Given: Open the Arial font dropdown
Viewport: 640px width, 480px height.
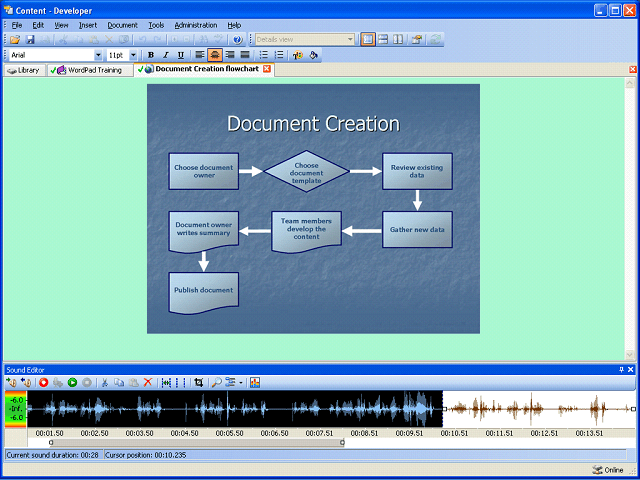Looking at the screenshot, I should [98, 55].
